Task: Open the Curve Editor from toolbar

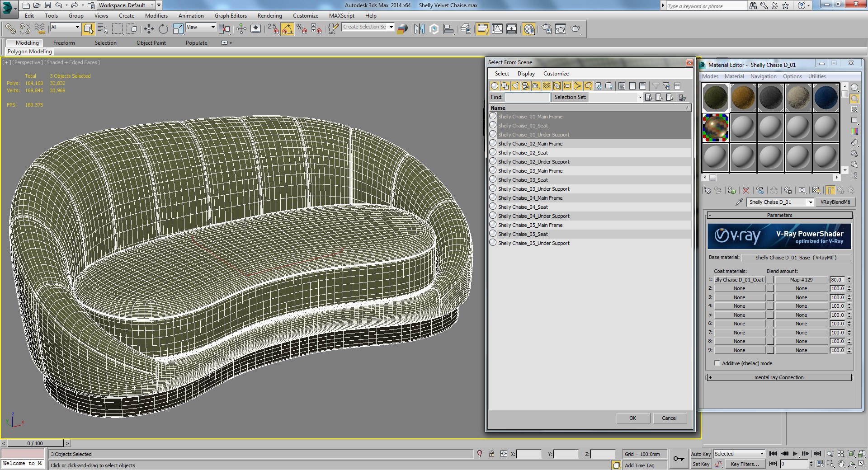Action: [x=497, y=29]
